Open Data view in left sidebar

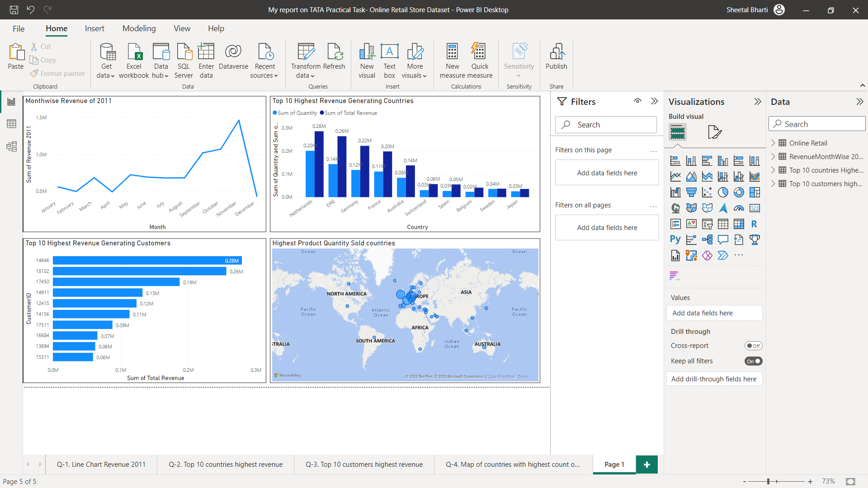coord(12,124)
